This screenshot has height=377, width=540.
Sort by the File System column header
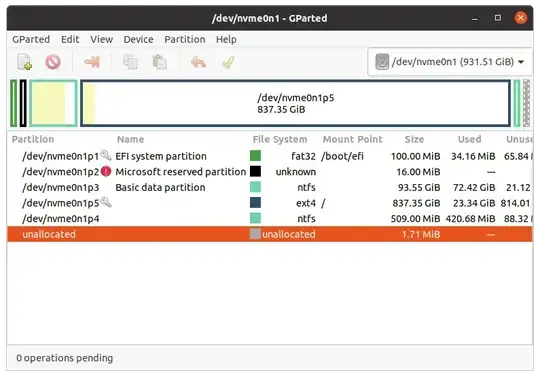280,139
